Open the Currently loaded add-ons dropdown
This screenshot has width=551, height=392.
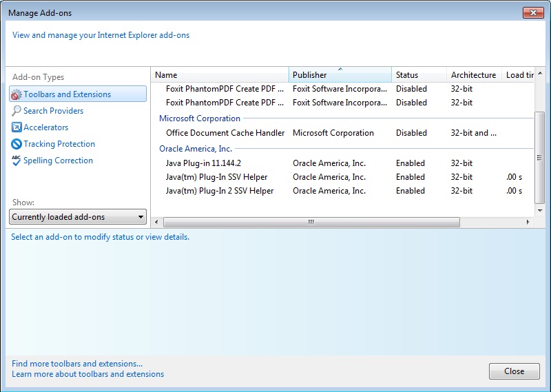(x=79, y=217)
